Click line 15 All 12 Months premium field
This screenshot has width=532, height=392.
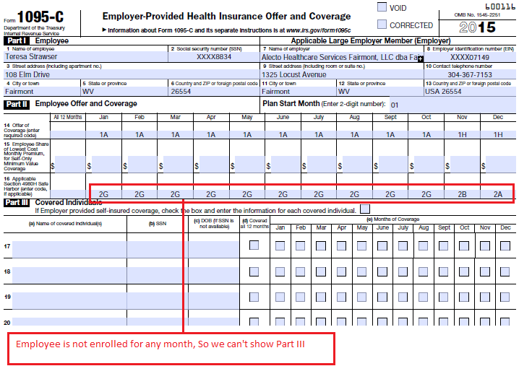[70, 165]
